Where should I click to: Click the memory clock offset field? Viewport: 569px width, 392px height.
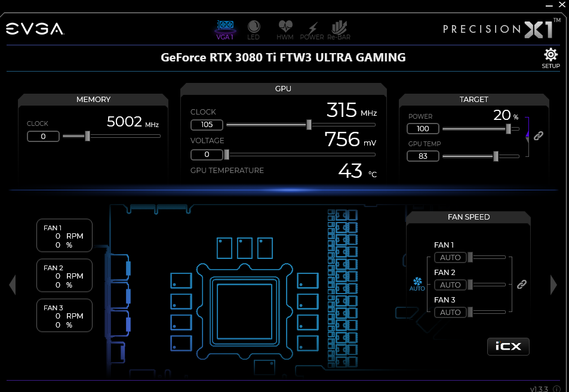(44, 137)
